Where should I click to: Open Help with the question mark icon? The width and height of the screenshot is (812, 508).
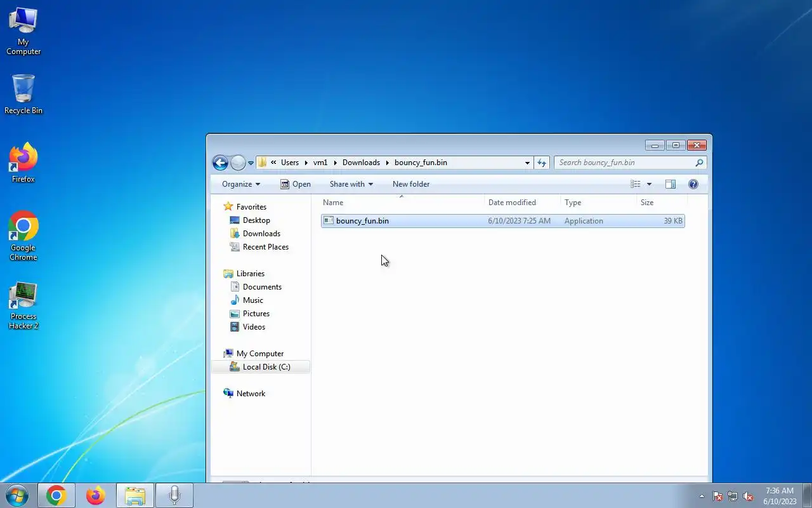click(x=693, y=184)
